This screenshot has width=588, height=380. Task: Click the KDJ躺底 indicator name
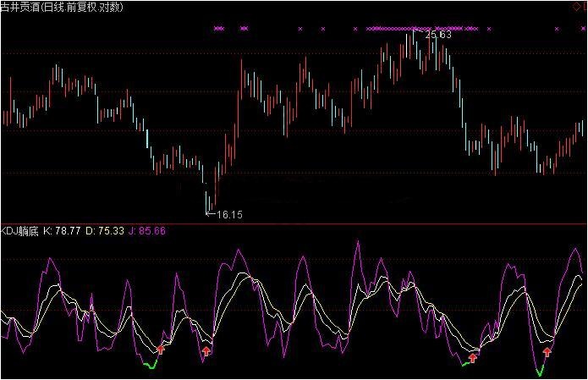(19, 231)
